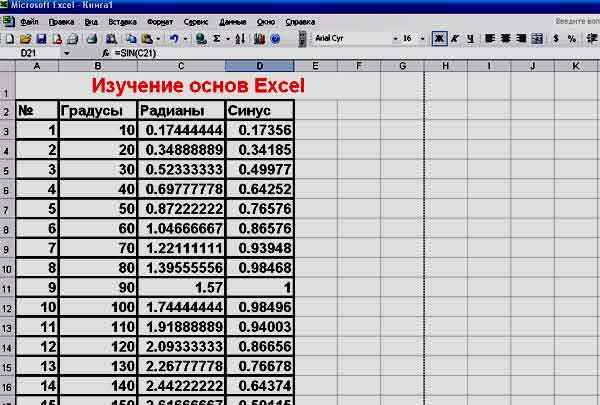Open Help with blue question icon
This screenshot has height=405, width=600.
[275, 39]
